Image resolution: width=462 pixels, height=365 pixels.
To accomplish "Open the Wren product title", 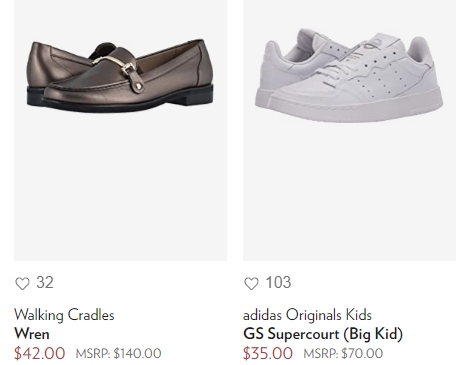I will point(32,334).
